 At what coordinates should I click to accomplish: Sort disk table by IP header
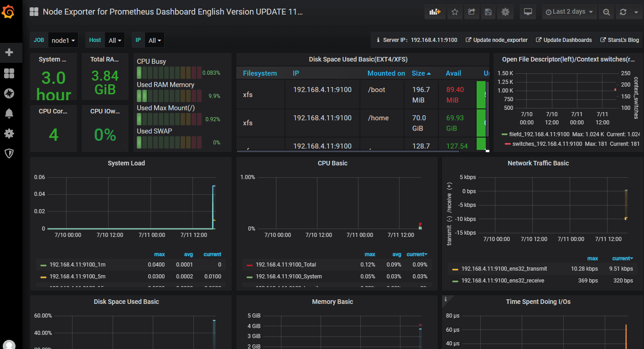296,73
